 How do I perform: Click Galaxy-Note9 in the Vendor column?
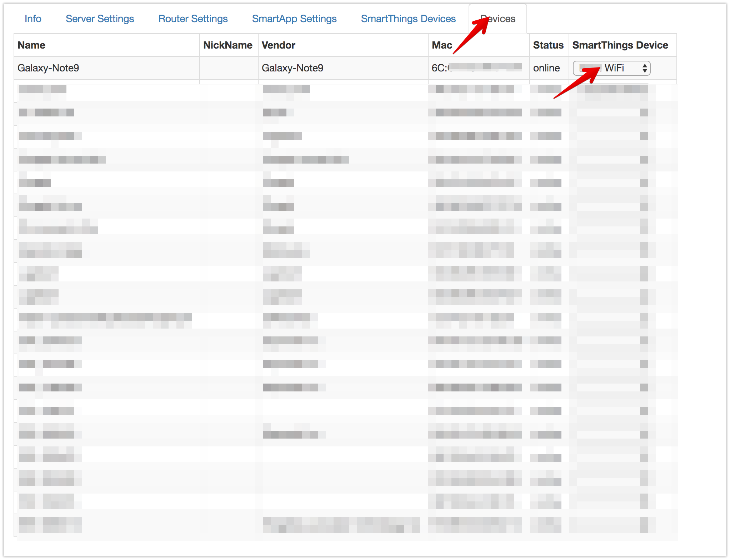[292, 68]
